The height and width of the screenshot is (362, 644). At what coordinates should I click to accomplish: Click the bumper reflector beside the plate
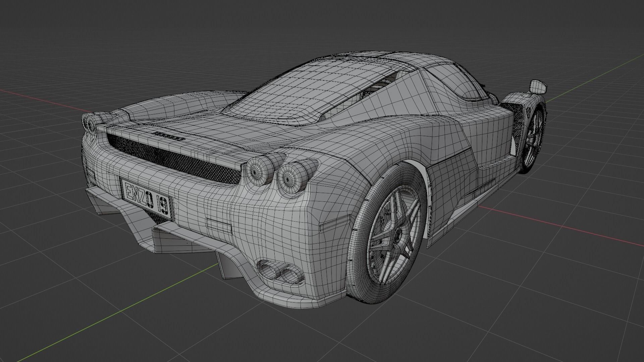[219, 225]
